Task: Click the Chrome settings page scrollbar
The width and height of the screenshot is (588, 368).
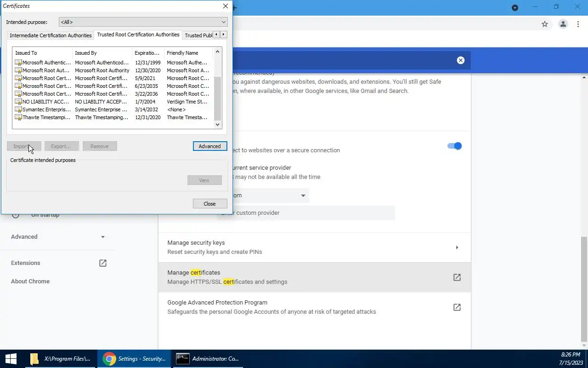Action: [x=584, y=290]
